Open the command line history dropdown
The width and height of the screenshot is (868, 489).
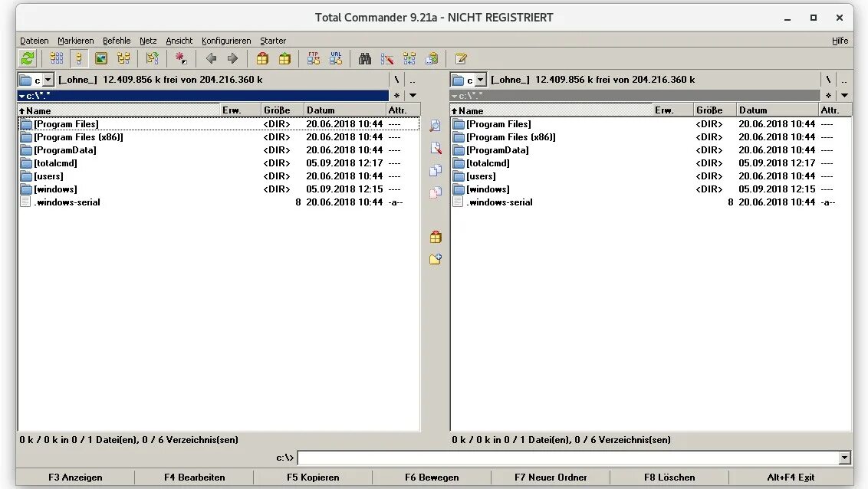tap(844, 458)
